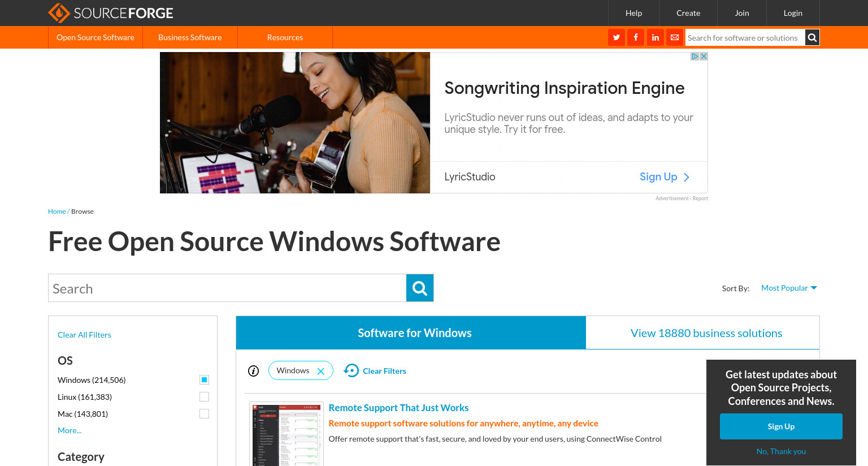Remove the Windows filter chip X
Image resolution: width=868 pixels, height=466 pixels.
click(x=321, y=371)
